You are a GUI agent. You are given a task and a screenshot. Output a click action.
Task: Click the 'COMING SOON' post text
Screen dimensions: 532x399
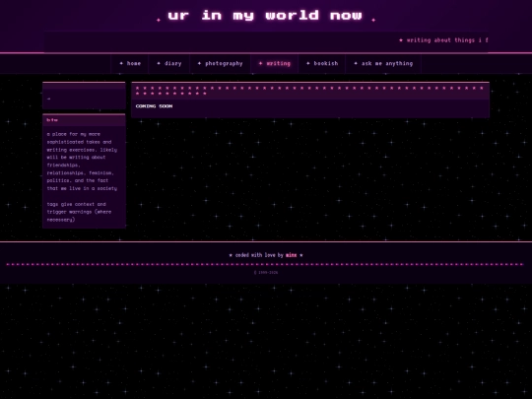(x=154, y=106)
